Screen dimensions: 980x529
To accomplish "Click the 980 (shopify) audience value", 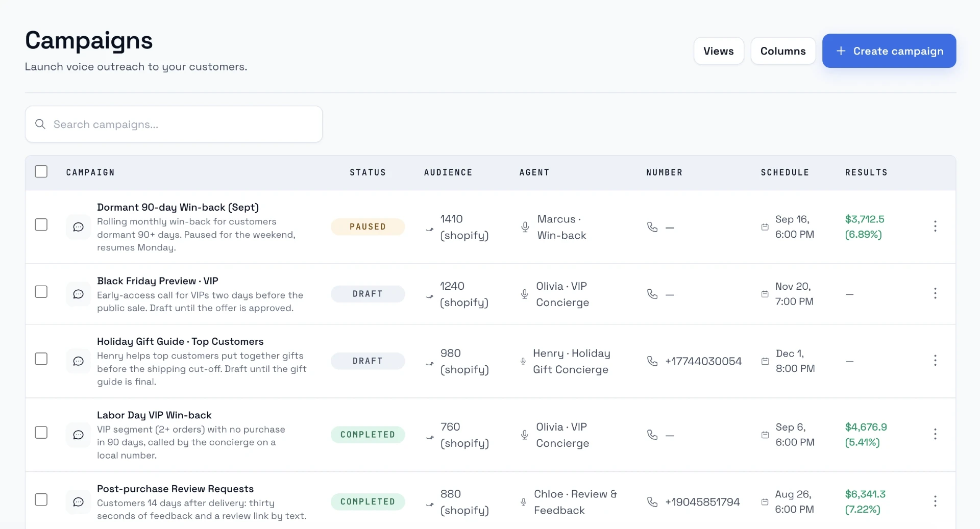I will pyautogui.click(x=464, y=361).
